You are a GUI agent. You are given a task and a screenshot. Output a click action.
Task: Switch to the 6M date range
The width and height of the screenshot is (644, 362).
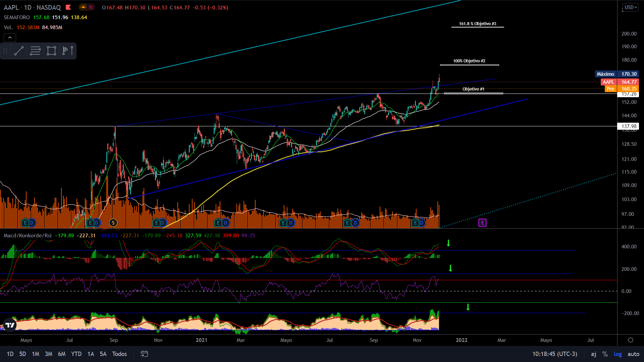coord(62,354)
